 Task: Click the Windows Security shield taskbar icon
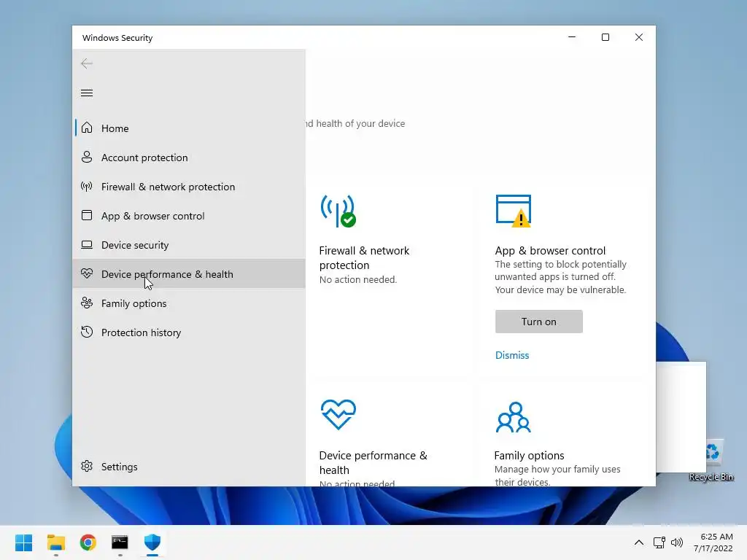pos(152,542)
